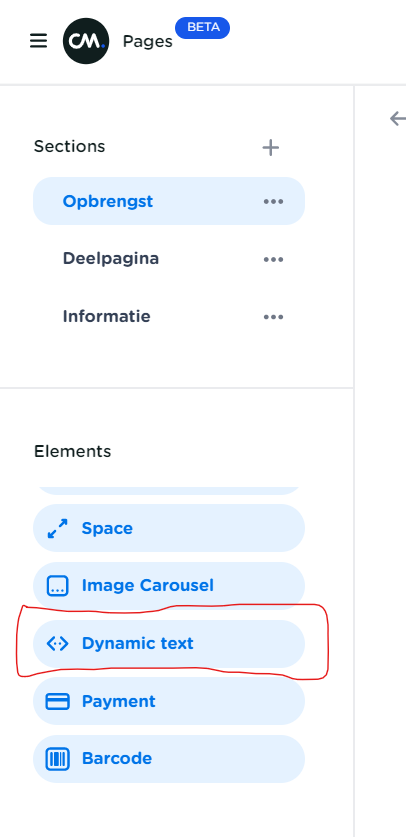Select the Opbrengst section
The image size is (406, 837).
coord(169,201)
